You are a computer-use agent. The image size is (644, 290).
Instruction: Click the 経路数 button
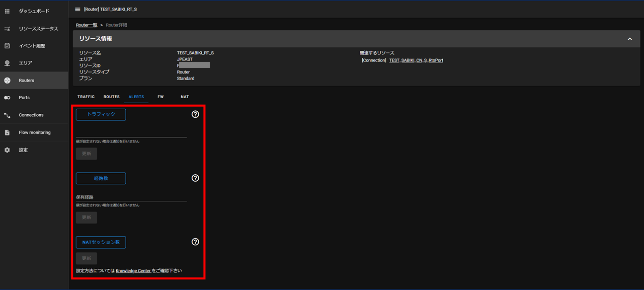point(101,178)
